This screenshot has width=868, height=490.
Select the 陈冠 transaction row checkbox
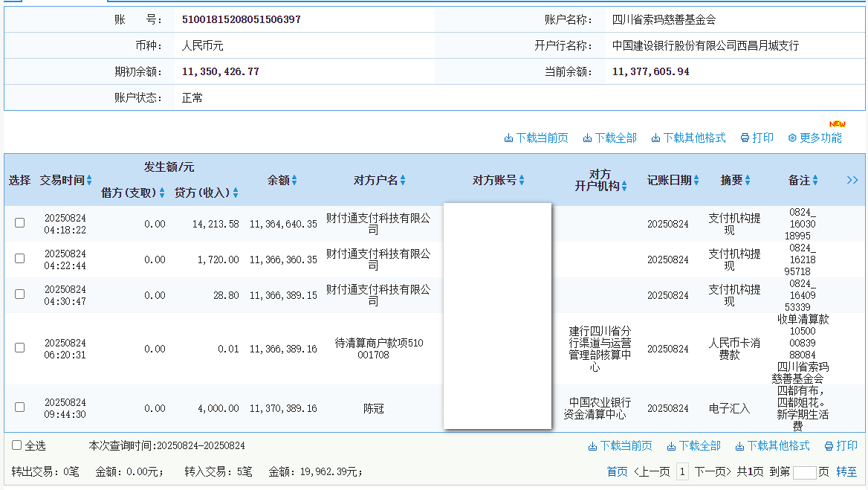[x=20, y=407]
